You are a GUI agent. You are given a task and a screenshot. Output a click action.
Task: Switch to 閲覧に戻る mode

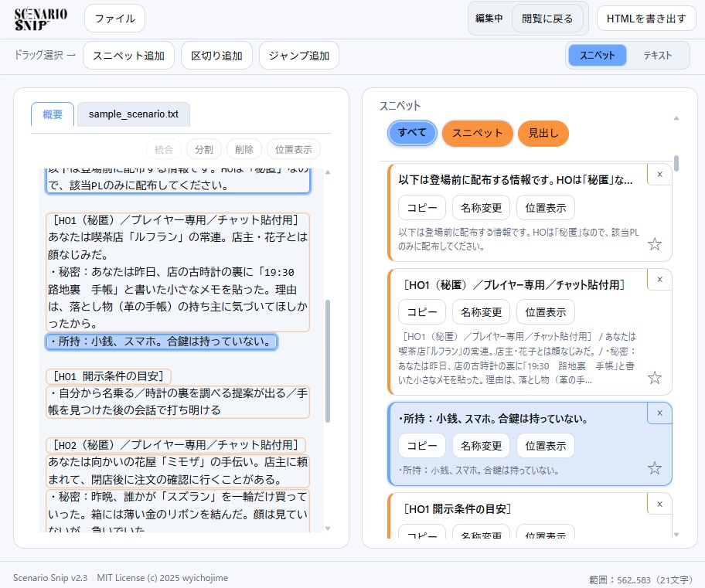pos(547,19)
